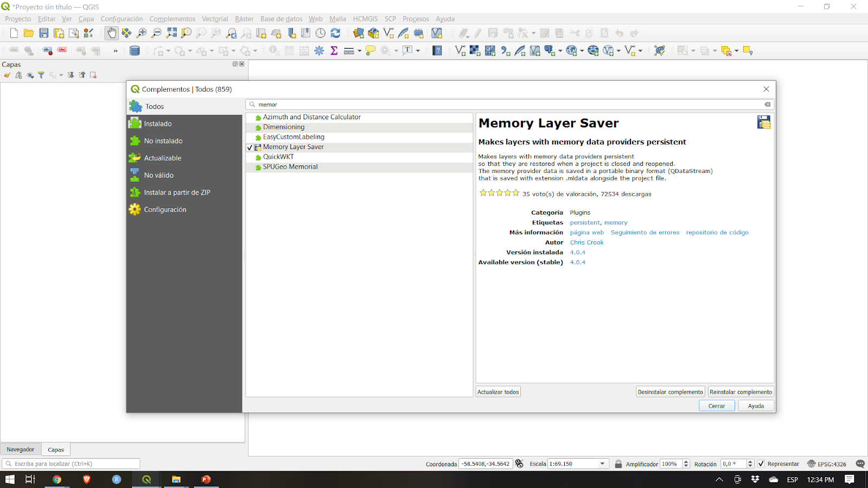Open messages log speech bubble icon
This screenshot has width=868, height=488.
pyautogui.click(x=860, y=464)
